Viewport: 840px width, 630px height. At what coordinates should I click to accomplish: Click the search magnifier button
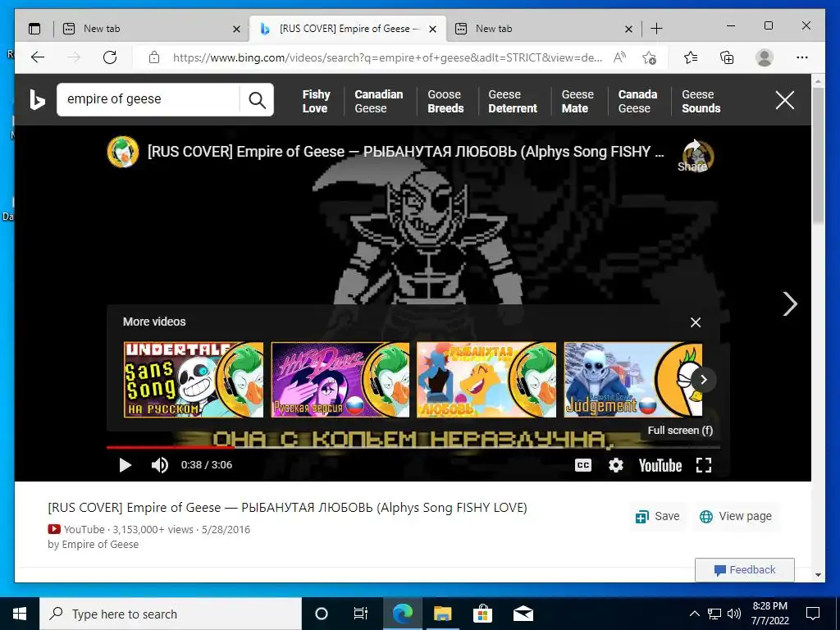(x=257, y=99)
